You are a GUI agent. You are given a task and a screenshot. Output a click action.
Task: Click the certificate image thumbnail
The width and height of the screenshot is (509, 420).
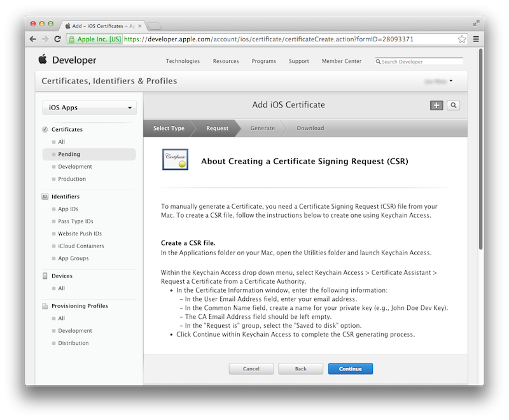176,159
